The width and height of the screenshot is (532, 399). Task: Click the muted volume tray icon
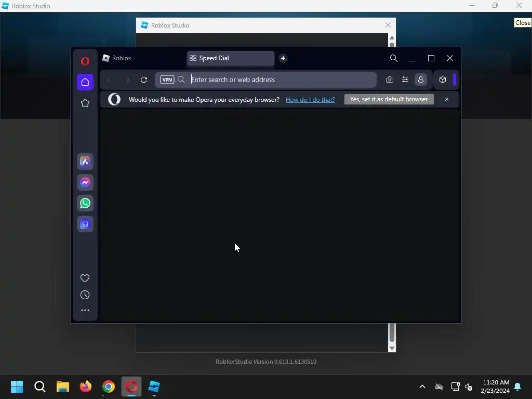tap(469, 387)
